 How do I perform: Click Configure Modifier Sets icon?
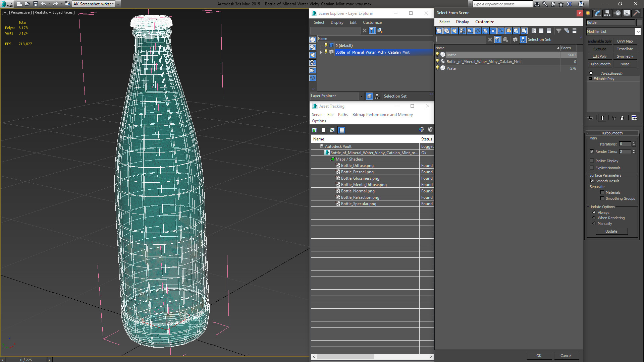point(634,118)
